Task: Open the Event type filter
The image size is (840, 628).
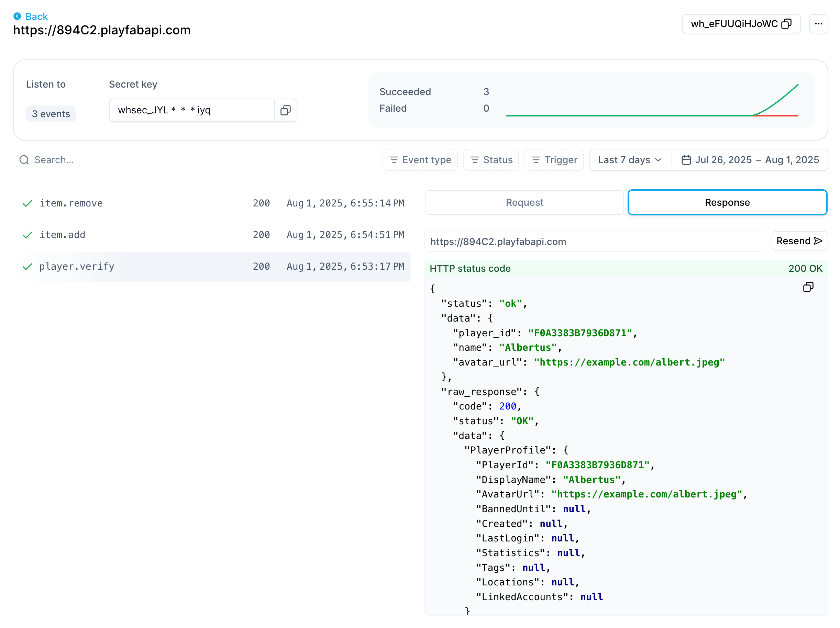Action: (x=420, y=160)
